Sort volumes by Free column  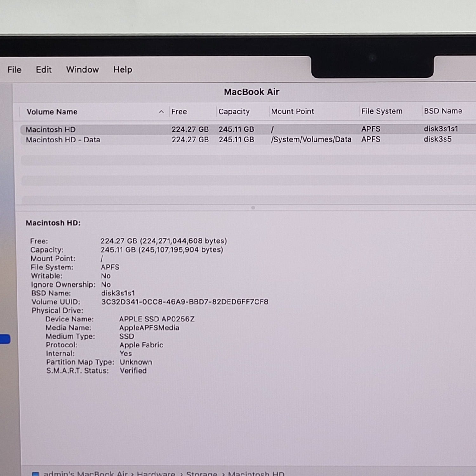click(x=179, y=112)
